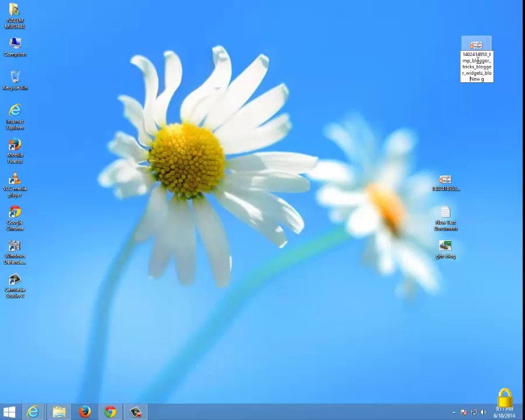The height and width of the screenshot is (420, 525).
Task: Launch Firefox from the taskbar
Action: pos(85,412)
